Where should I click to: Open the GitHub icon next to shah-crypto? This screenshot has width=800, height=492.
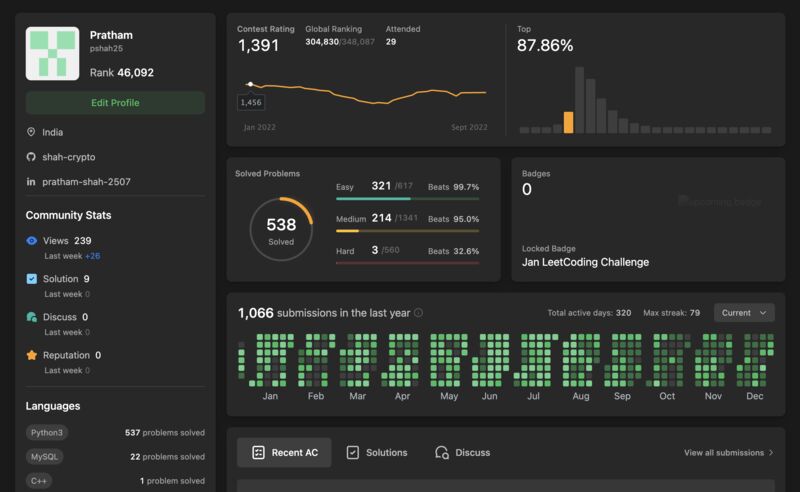31,157
